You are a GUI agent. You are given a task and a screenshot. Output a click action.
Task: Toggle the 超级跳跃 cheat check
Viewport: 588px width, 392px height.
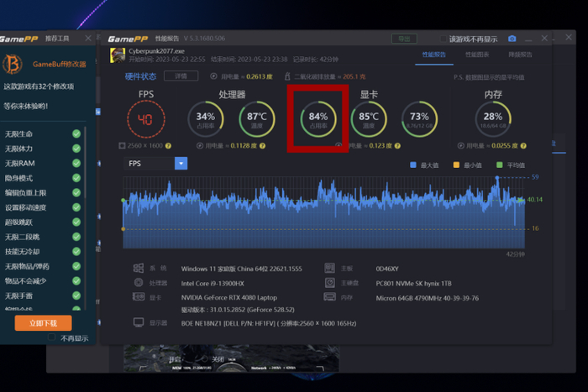point(76,222)
